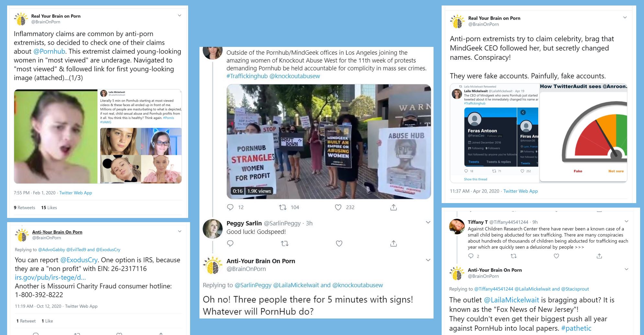Retweet Peggy Sarlin's Good luck reply
The image size is (644, 335).
click(285, 243)
